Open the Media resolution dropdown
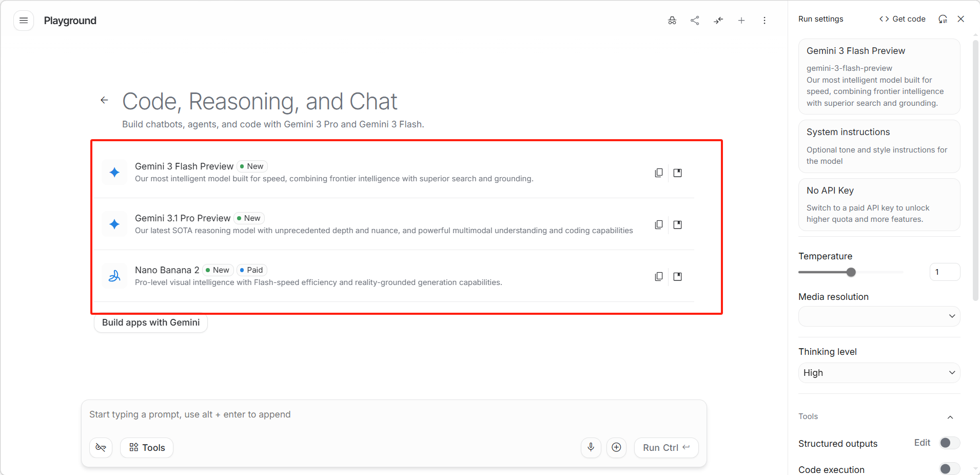Image resolution: width=980 pixels, height=475 pixels. tap(879, 316)
